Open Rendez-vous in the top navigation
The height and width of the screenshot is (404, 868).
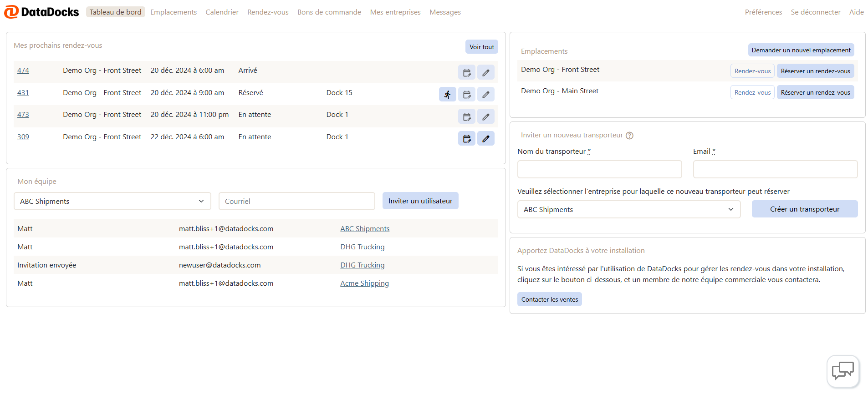point(268,12)
